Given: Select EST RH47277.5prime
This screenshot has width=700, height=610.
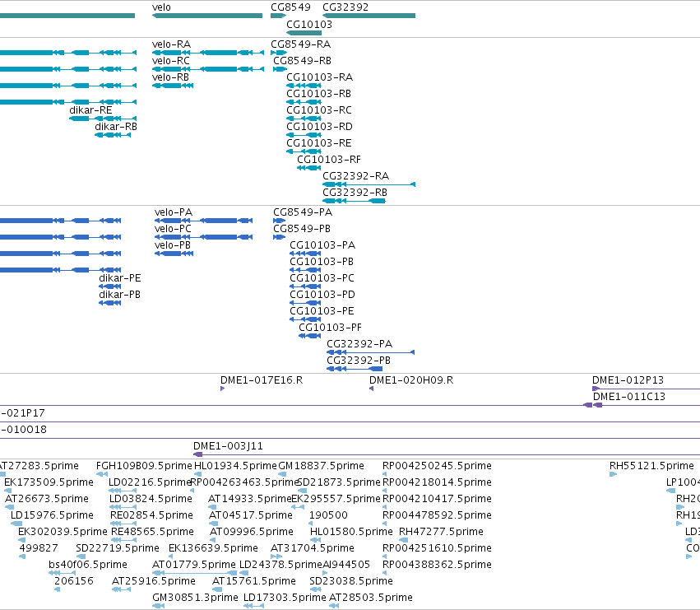Looking at the screenshot, I should click(x=441, y=532).
